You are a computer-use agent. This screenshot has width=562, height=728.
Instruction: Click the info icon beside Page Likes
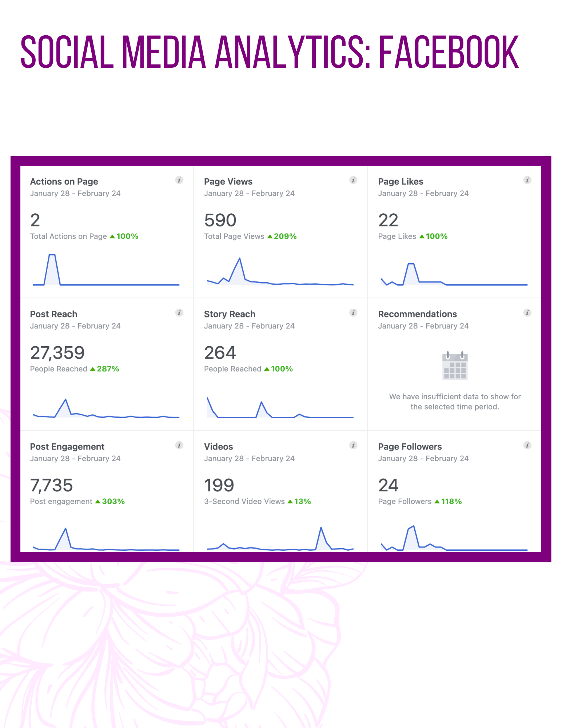(x=527, y=180)
